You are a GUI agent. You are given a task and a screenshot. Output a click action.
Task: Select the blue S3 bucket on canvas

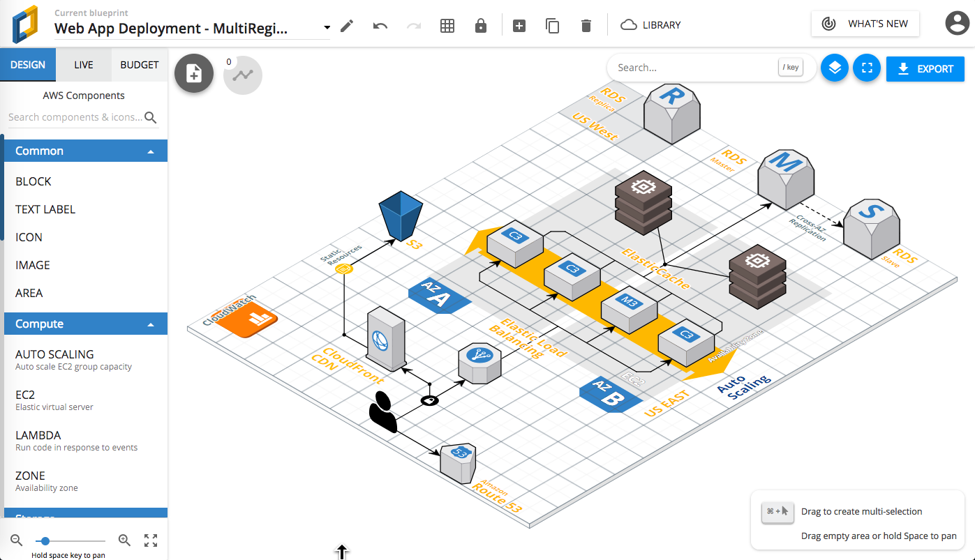401,215
